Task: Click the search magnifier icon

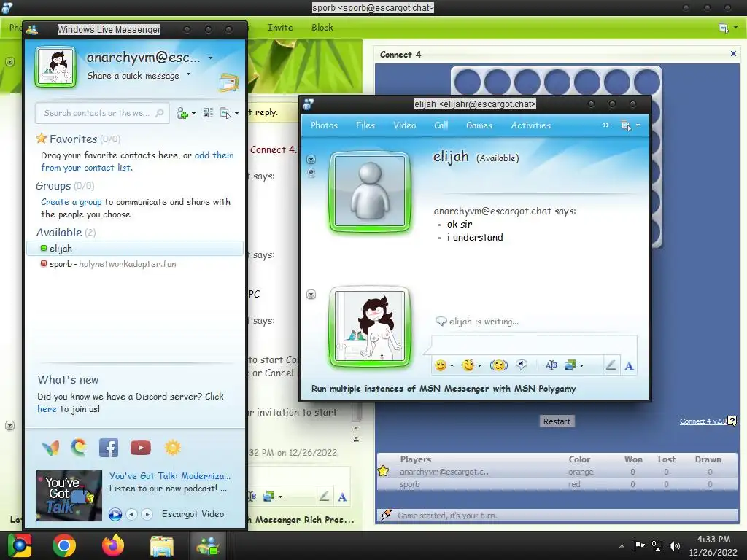Action: pyautogui.click(x=160, y=113)
